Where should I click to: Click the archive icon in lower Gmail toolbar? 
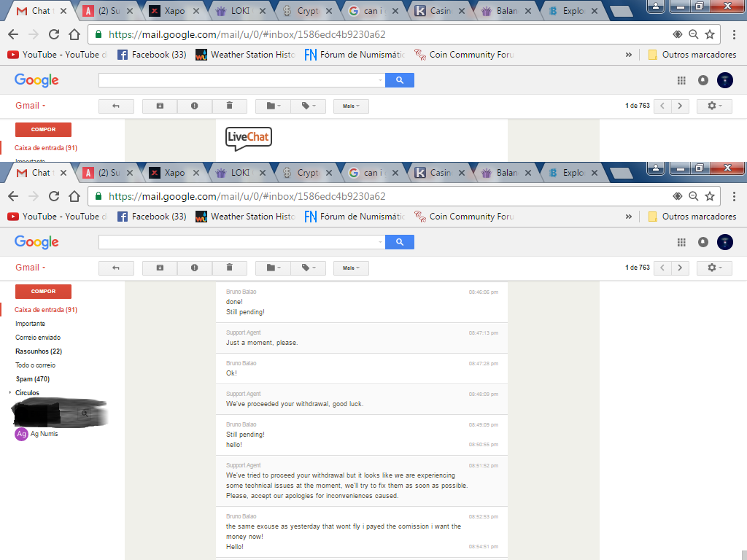(x=160, y=268)
